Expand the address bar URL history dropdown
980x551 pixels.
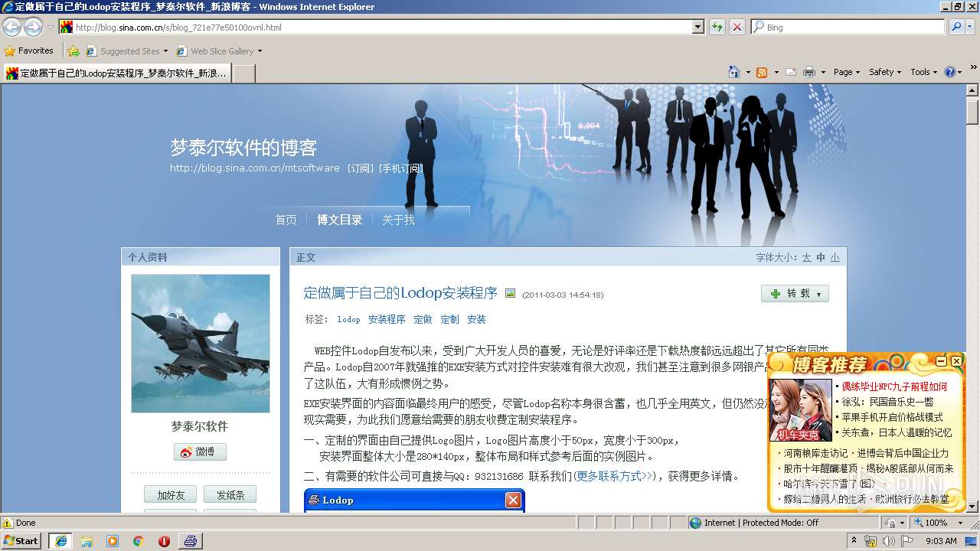697,27
